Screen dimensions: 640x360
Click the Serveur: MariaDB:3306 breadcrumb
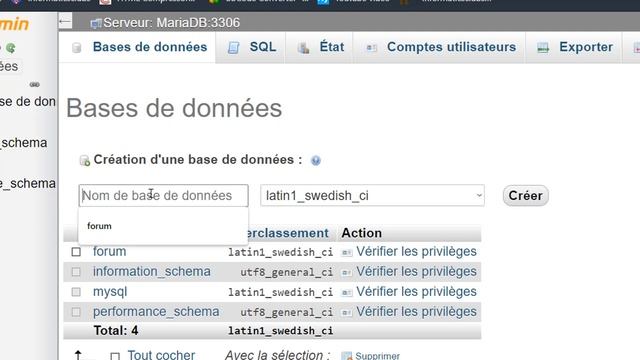(x=171, y=22)
